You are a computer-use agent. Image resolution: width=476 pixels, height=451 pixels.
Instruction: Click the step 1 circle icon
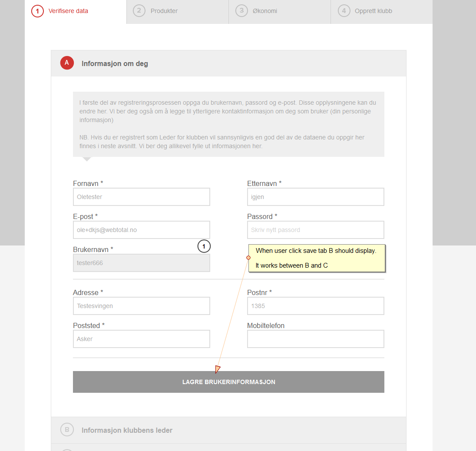(37, 11)
